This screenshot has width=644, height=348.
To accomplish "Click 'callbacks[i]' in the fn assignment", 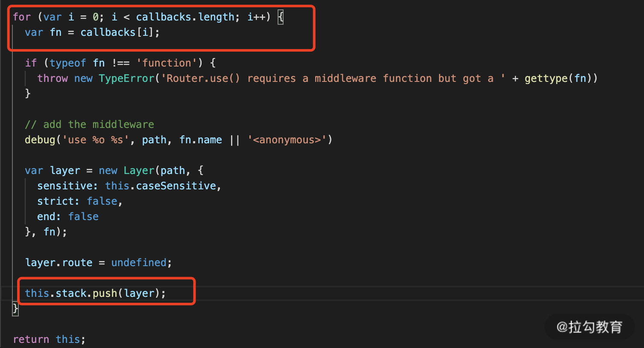I will [x=117, y=32].
